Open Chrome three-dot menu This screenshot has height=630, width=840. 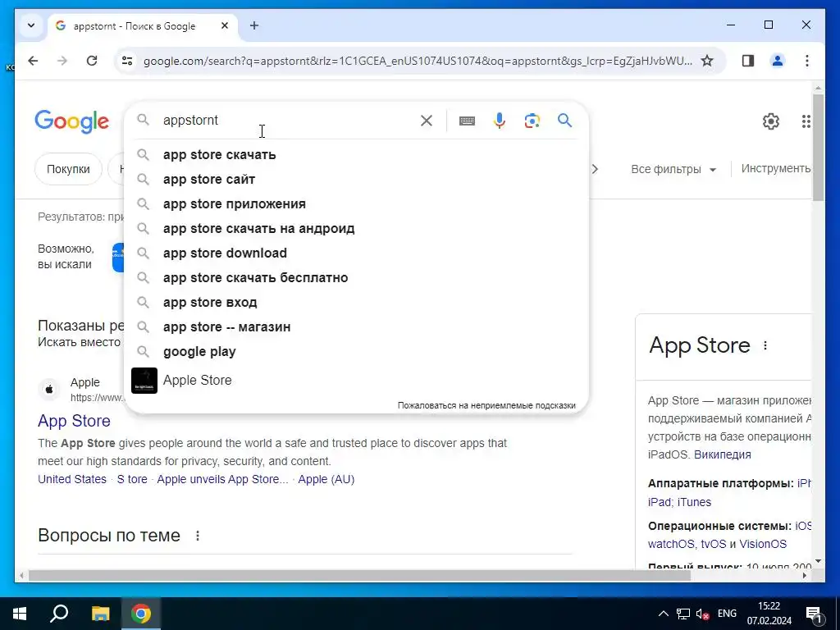point(807,61)
